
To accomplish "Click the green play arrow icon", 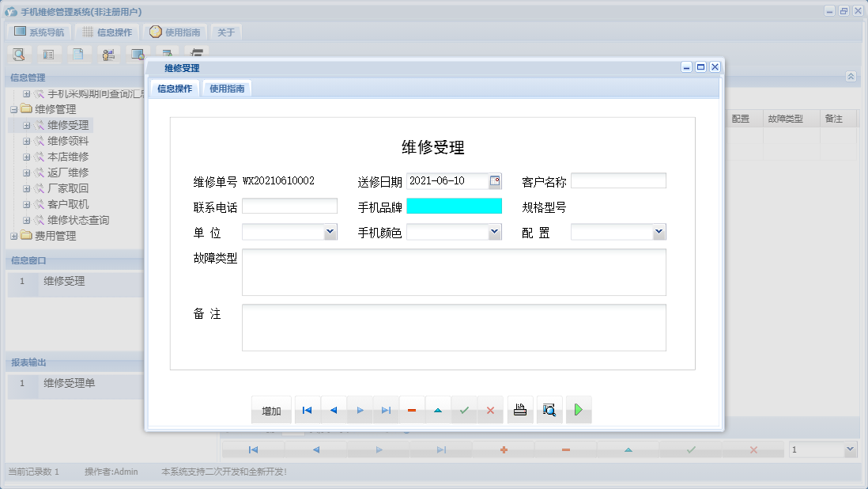I will tap(579, 411).
